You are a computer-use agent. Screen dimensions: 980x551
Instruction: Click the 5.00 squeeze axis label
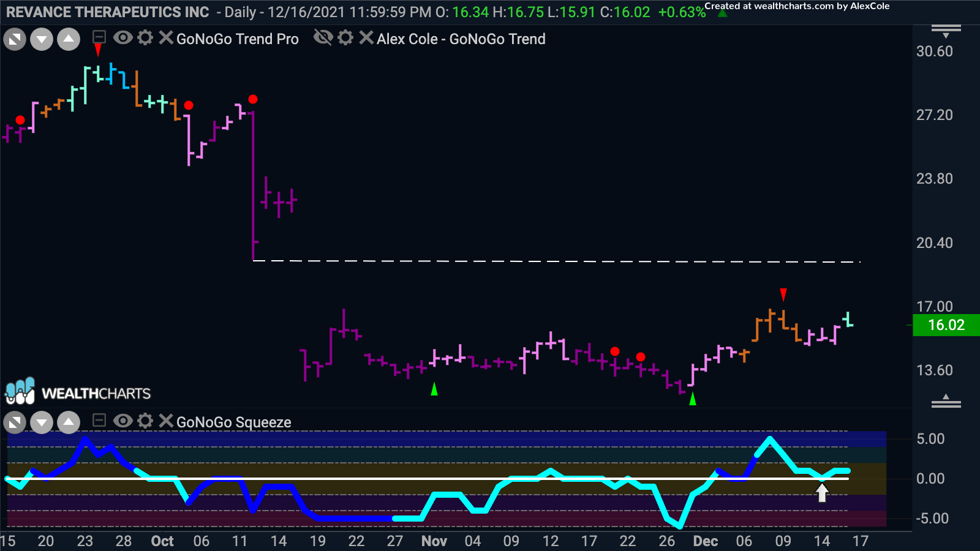pyautogui.click(x=930, y=439)
